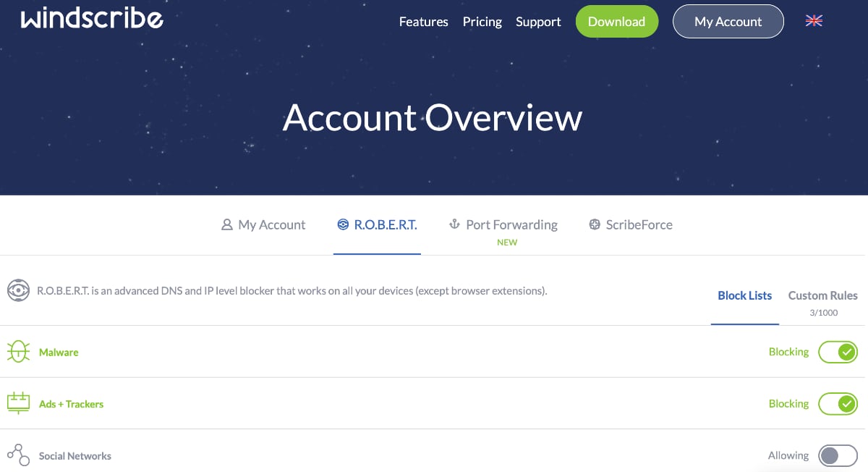Open the UK flag language selector
The height and width of the screenshot is (472, 868).
tap(814, 21)
